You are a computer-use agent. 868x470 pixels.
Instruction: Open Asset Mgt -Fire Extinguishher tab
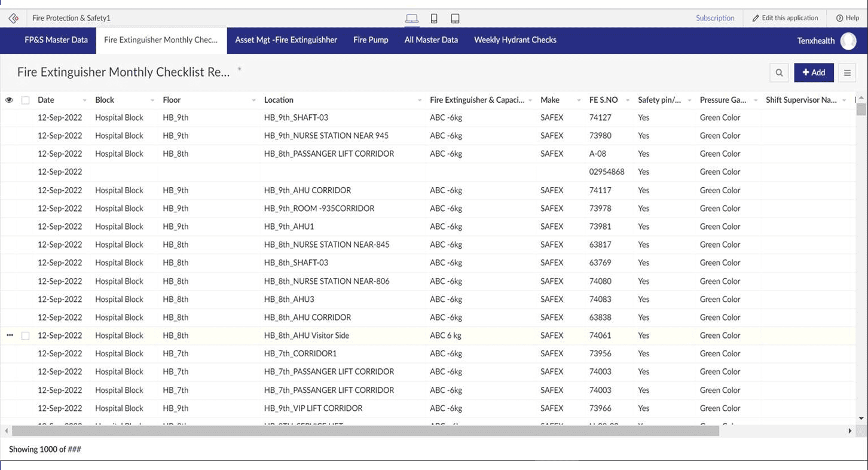point(286,40)
